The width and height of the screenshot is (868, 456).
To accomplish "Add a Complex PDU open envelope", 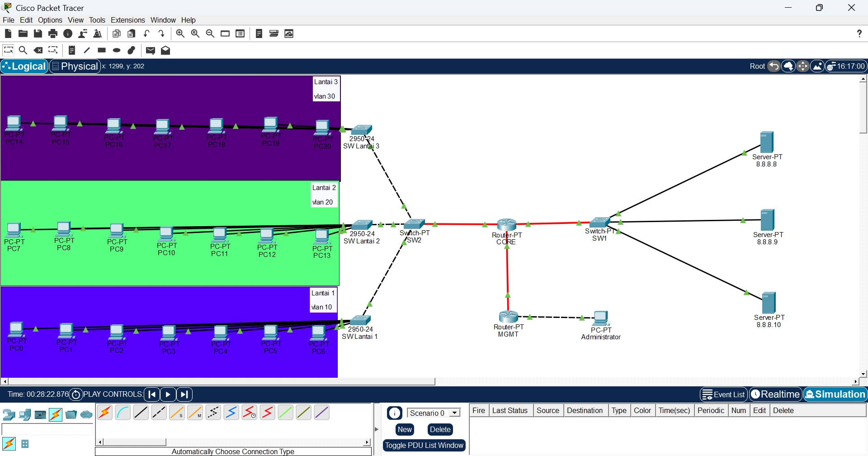I will coord(165,50).
